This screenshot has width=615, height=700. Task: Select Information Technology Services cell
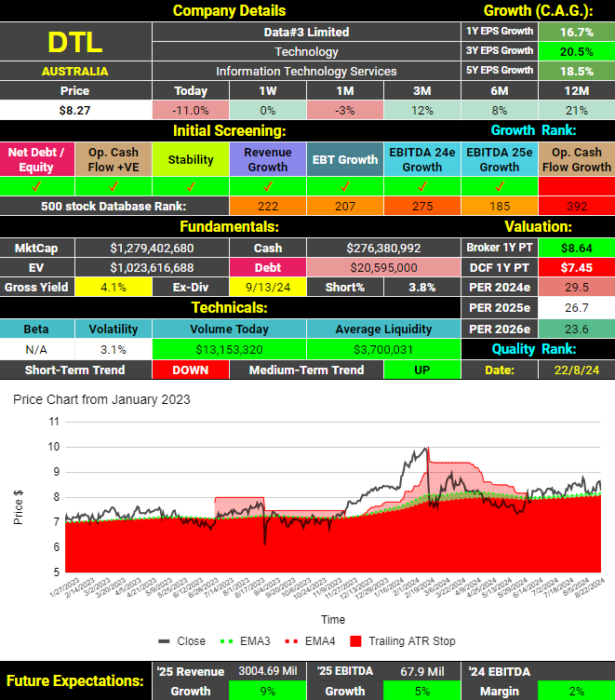(x=306, y=72)
